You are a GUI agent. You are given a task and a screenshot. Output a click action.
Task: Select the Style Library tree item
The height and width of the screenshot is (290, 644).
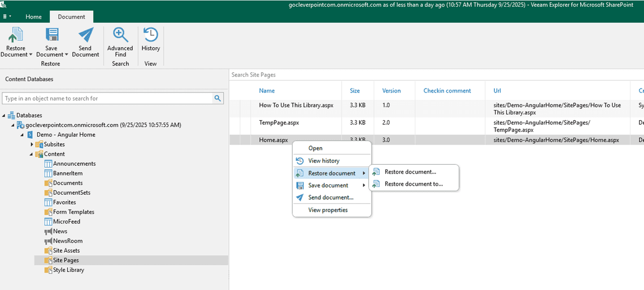tap(68, 270)
